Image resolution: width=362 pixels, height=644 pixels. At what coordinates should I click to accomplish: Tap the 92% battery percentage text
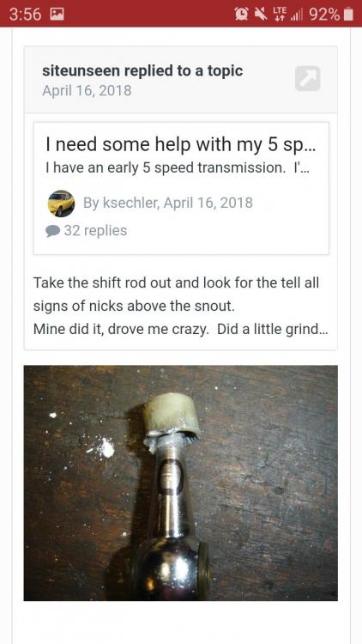324,15
